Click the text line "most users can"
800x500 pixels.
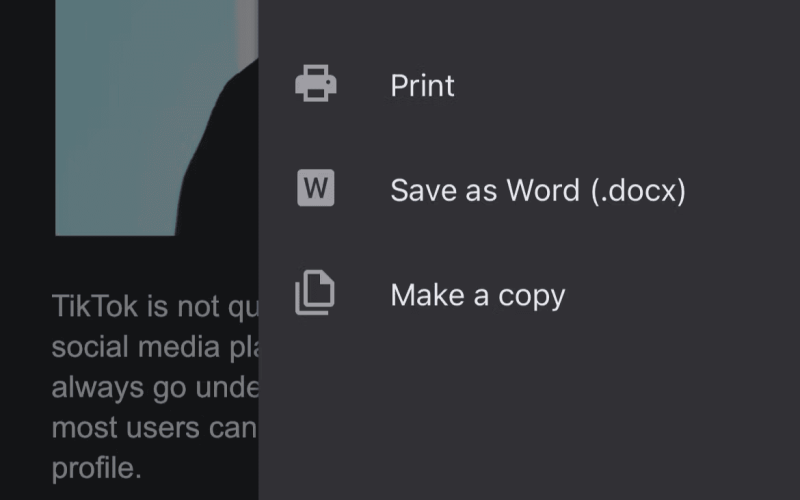click(154, 428)
